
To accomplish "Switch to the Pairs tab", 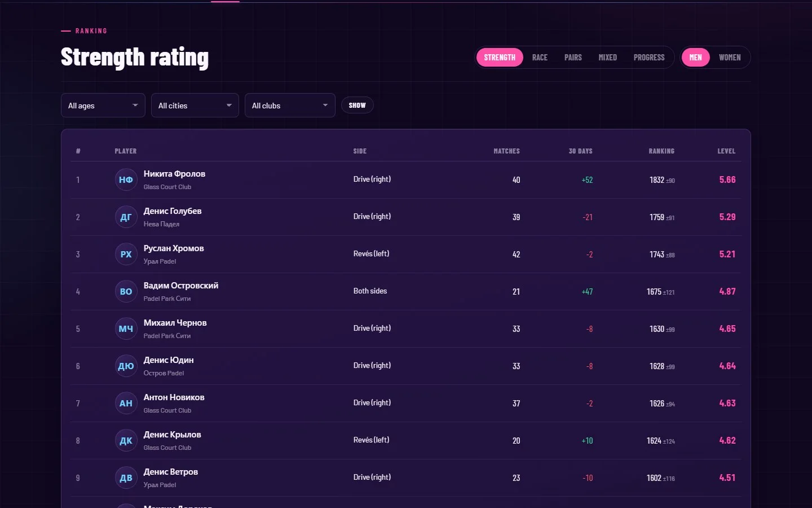I will pyautogui.click(x=573, y=58).
